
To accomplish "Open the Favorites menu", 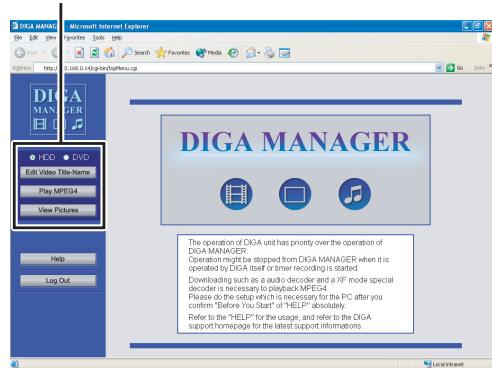I will click(x=74, y=38).
